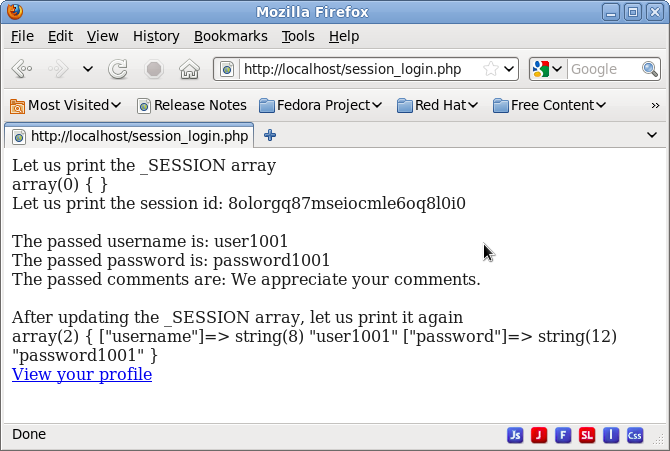Click the SL Silverlight status icon

(x=587, y=435)
